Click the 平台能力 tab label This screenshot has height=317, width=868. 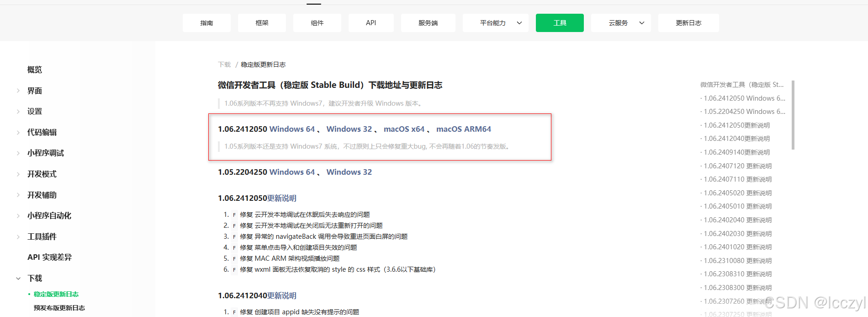[x=492, y=23]
